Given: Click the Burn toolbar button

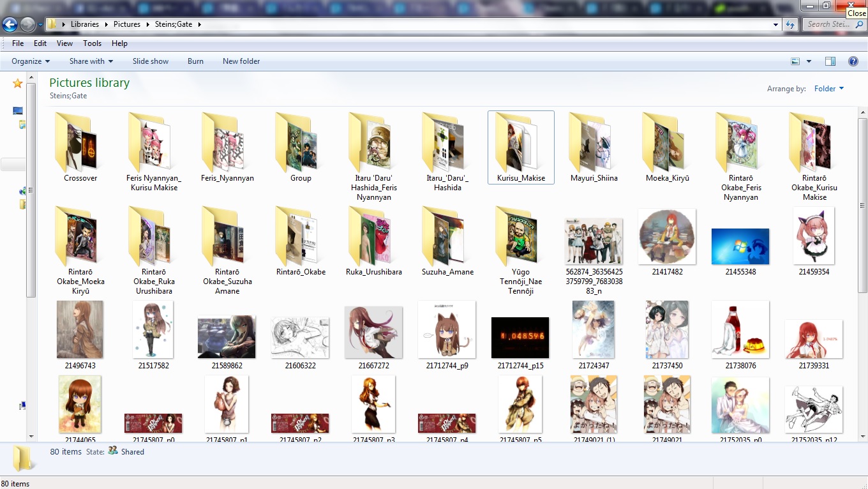Looking at the screenshot, I should point(195,61).
